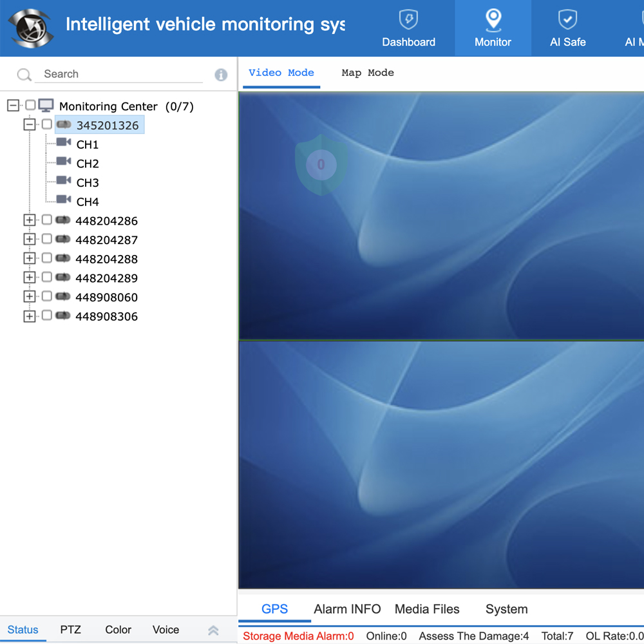This screenshot has width=644, height=644.
Task: Enable checkbox for vehicle 448204288
Action: click(x=46, y=258)
